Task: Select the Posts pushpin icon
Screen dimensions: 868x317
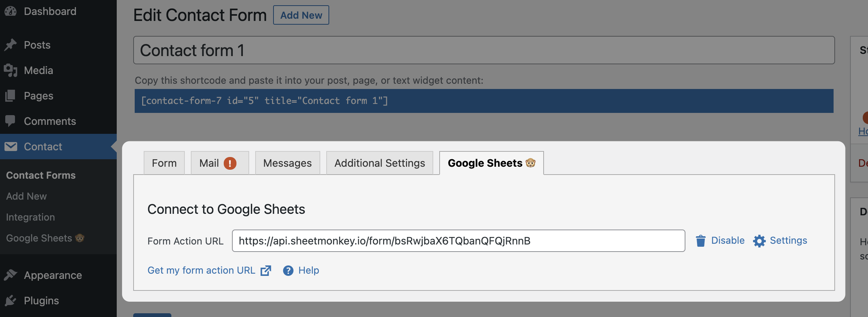Action: pyautogui.click(x=11, y=44)
